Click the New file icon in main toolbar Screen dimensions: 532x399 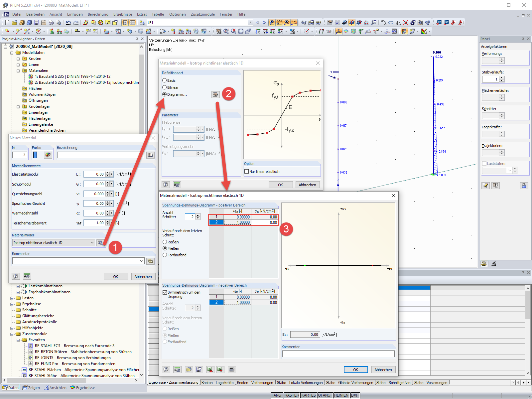(x=7, y=23)
